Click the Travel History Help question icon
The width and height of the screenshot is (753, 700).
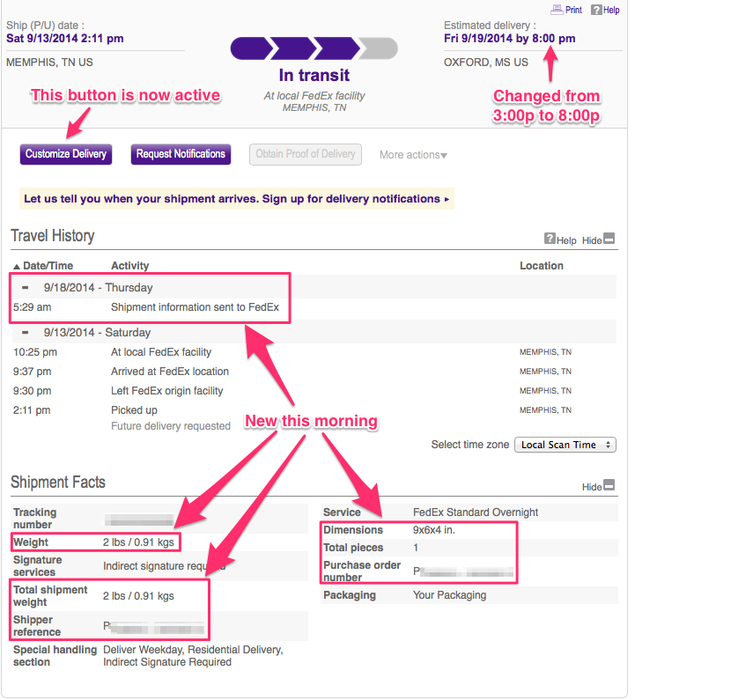click(x=550, y=239)
